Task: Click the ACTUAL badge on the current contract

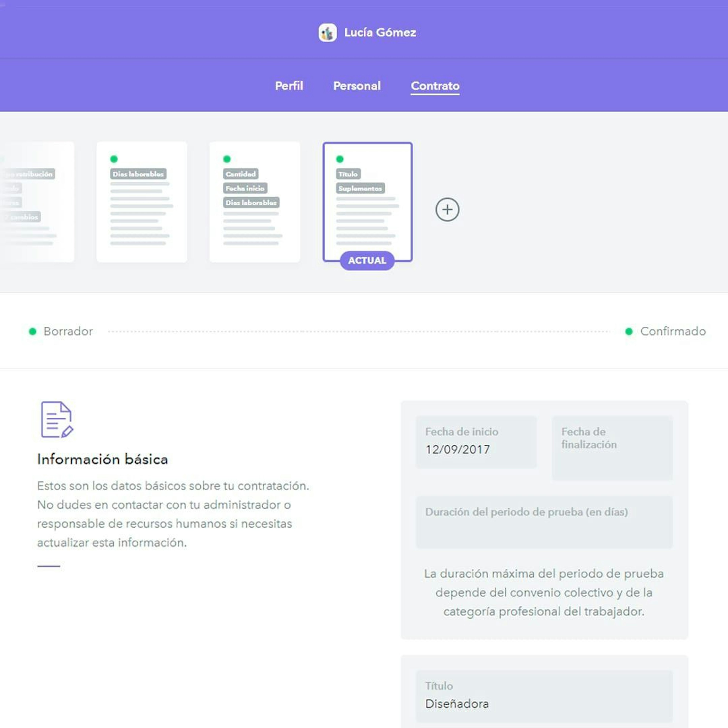Action: [367, 260]
